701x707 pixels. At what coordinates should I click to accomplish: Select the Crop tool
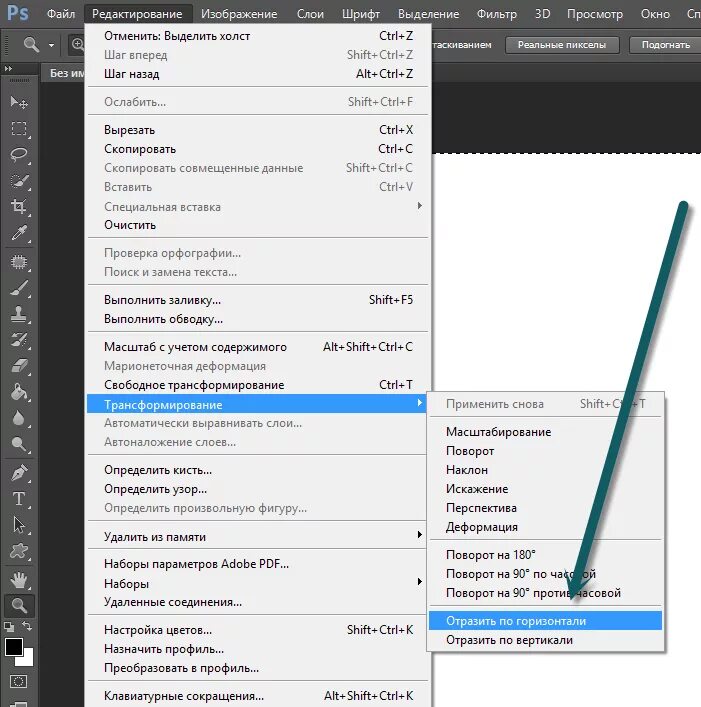18,207
